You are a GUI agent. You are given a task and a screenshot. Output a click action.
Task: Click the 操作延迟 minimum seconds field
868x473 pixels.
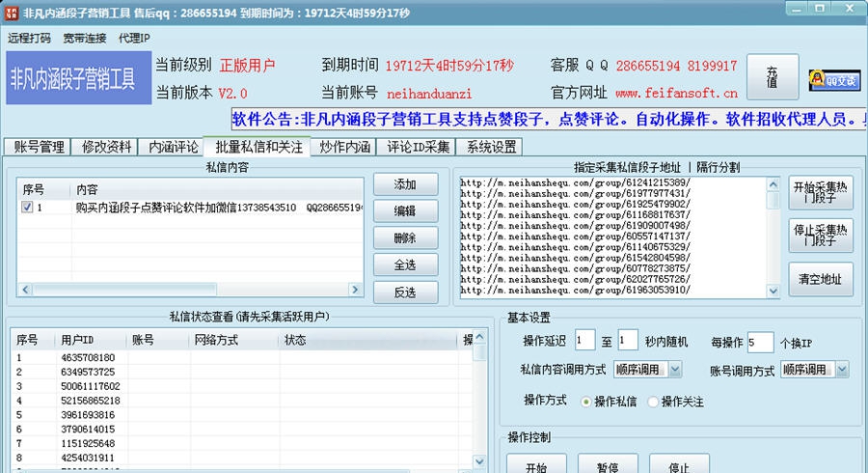584,341
